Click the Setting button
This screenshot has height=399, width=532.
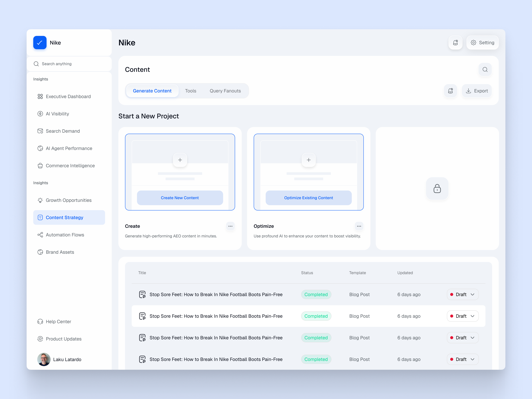482,43
